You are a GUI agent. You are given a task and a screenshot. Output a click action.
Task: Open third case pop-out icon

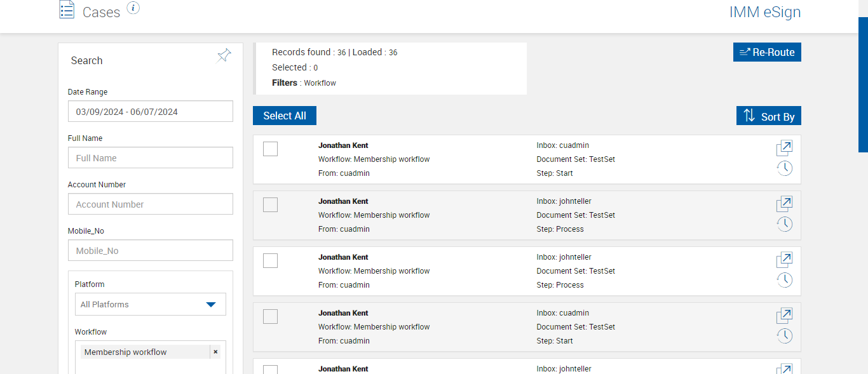click(x=784, y=260)
